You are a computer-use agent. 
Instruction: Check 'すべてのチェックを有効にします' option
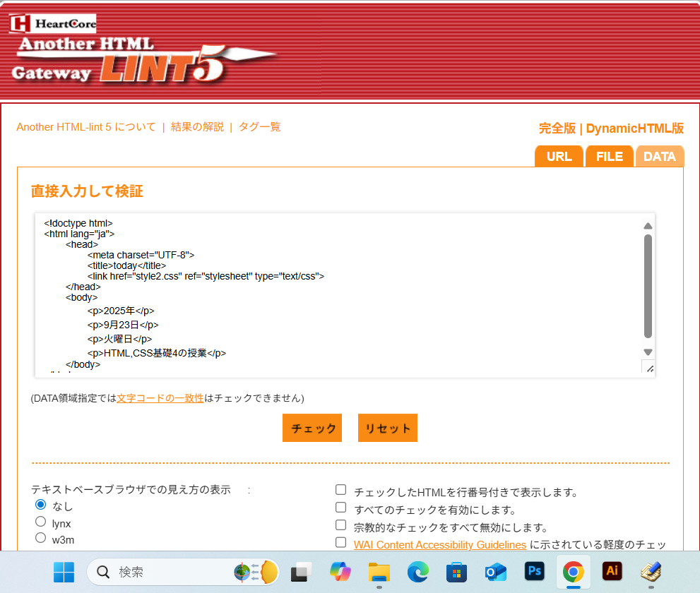tap(341, 508)
